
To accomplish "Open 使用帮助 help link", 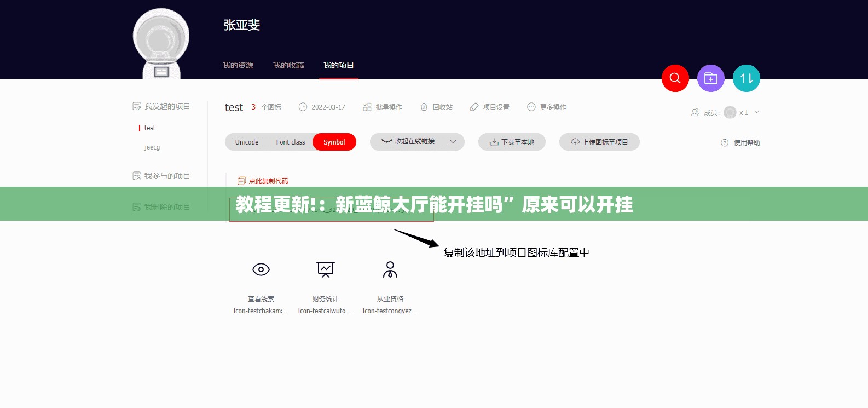I will pyautogui.click(x=740, y=142).
